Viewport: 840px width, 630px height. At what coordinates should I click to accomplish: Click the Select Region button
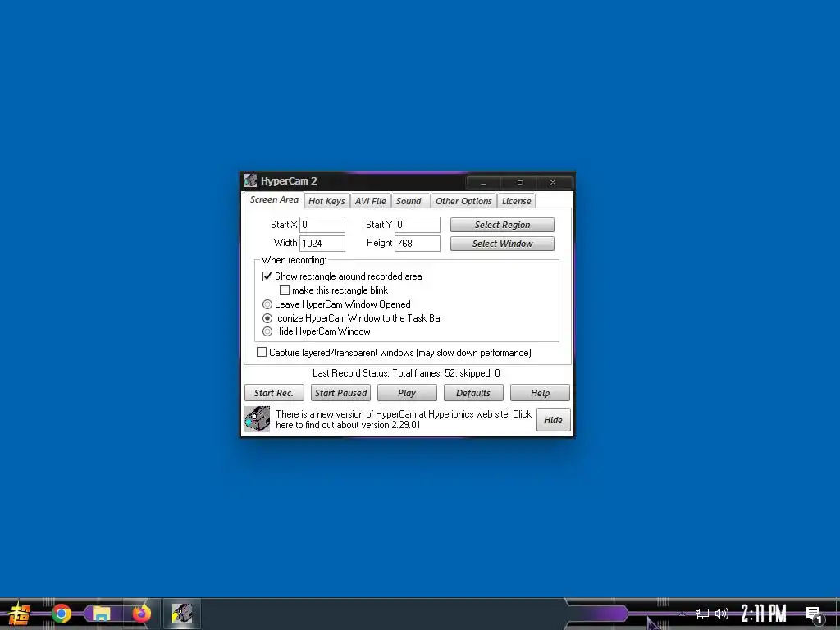(x=502, y=225)
